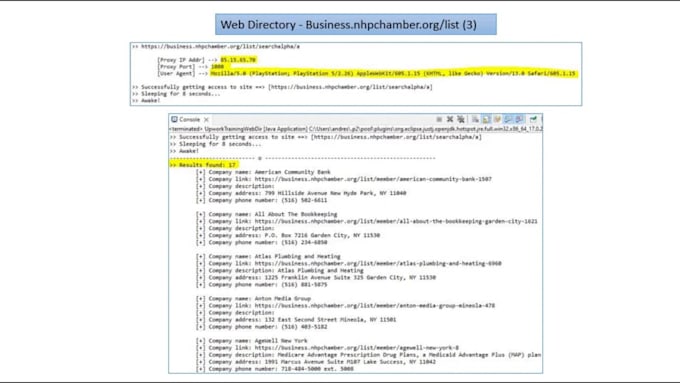Click 'Company name: Agewell New York'
The height and width of the screenshot is (383, 680).
[258, 341]
